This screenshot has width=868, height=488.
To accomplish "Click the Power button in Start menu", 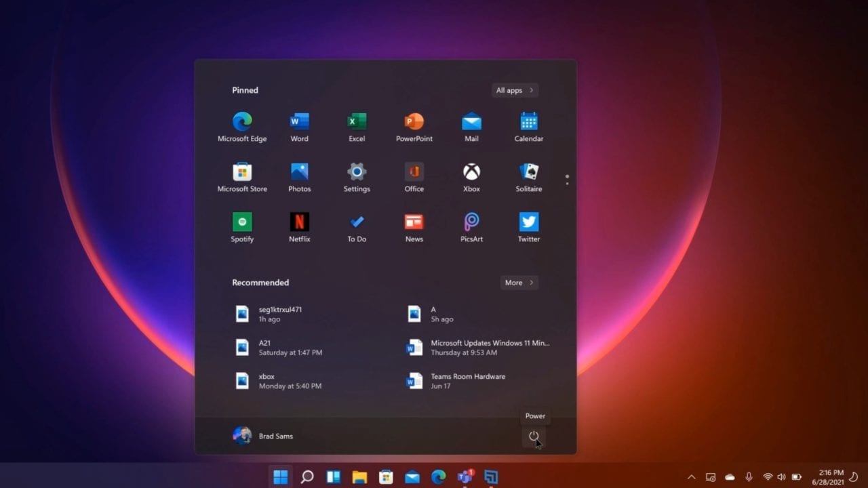I will [534, 436].
